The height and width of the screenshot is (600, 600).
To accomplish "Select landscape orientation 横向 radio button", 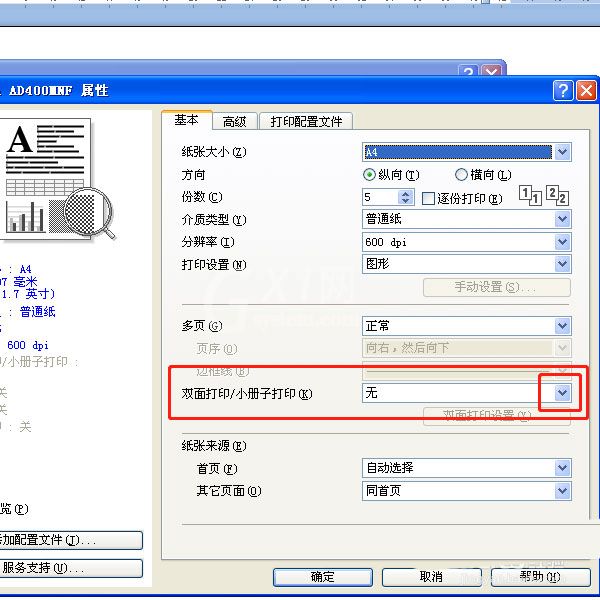I will (461, 175).
